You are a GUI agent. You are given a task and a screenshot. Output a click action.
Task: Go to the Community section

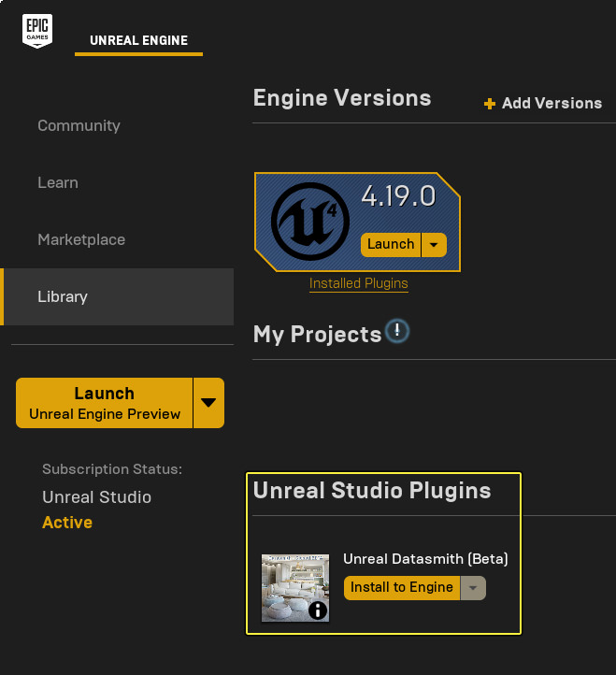[79, 125]
